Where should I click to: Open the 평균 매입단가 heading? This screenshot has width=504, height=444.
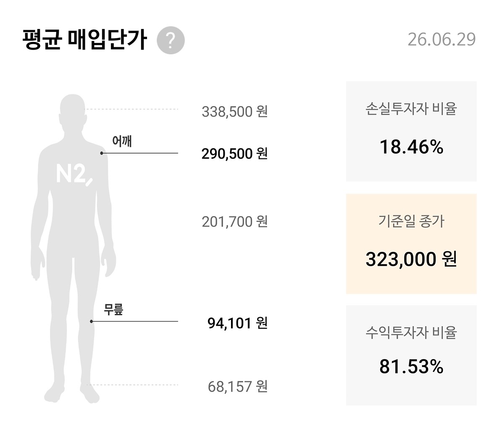[84, 40]
